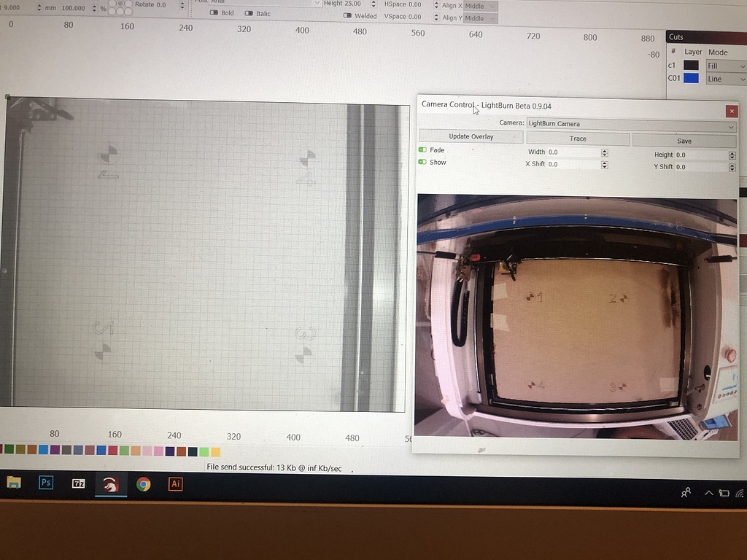The height and width of the screenshot is (560, 747).
Task: Disable the Fade toggle
Action: (x=424, y=149)
